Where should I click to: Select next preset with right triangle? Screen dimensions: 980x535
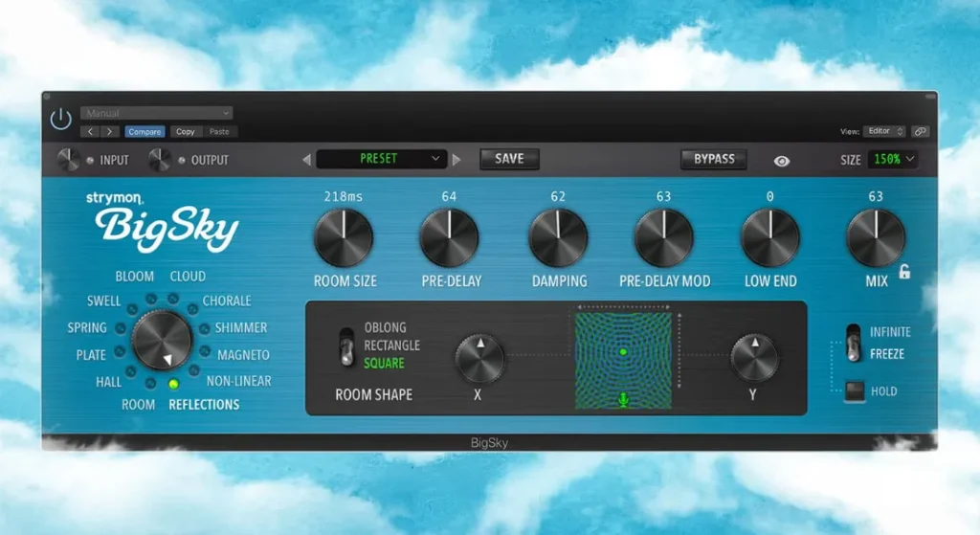(x=457, y=160)
